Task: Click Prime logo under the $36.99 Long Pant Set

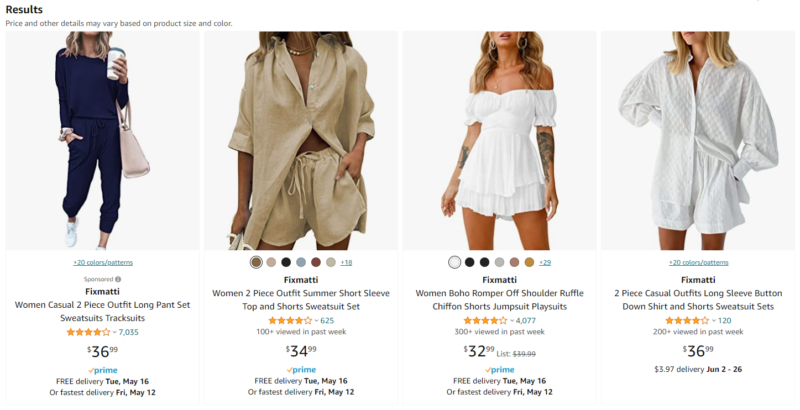Action: click(103, 370)
